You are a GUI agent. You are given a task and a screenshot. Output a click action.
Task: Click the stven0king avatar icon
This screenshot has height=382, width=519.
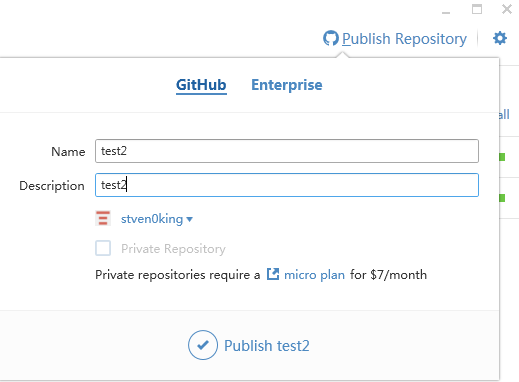(103, 219)
